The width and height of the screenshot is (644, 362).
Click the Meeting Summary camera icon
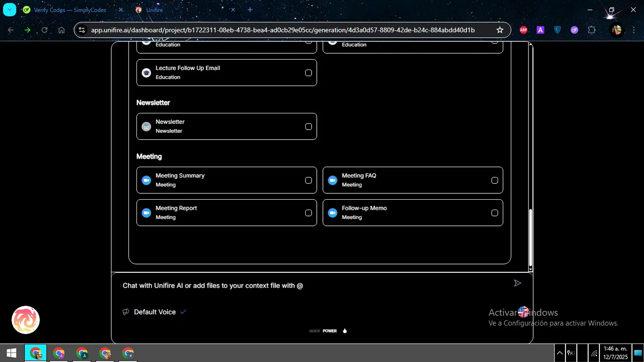click(x=146, y=180)
